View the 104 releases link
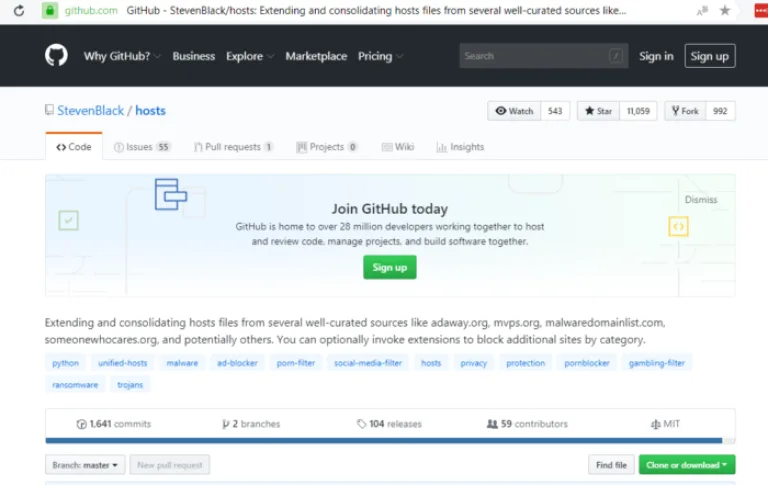This screenshot has height=485, width=768. pos(389,424)
